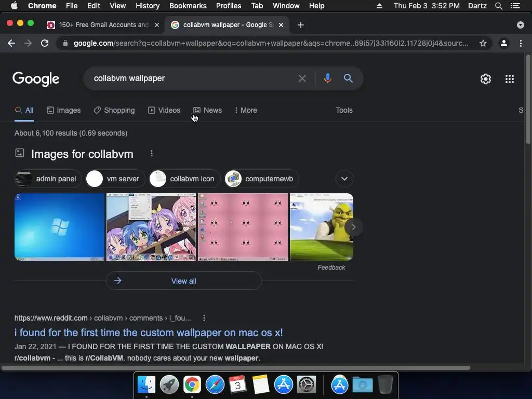Open the anime girls wallpaper thumbnail
The height and width of the screenshot is (399, 532).
tap(151, 227)
